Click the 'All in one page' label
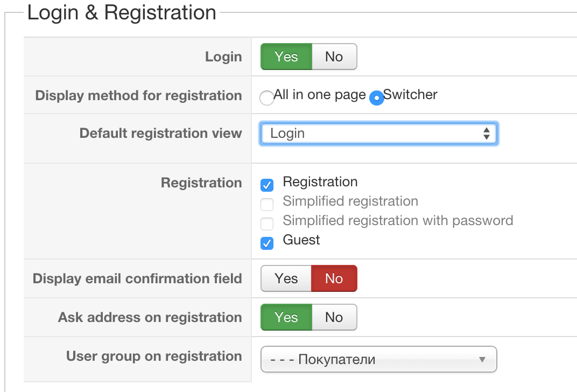 (x=320, y=95)
